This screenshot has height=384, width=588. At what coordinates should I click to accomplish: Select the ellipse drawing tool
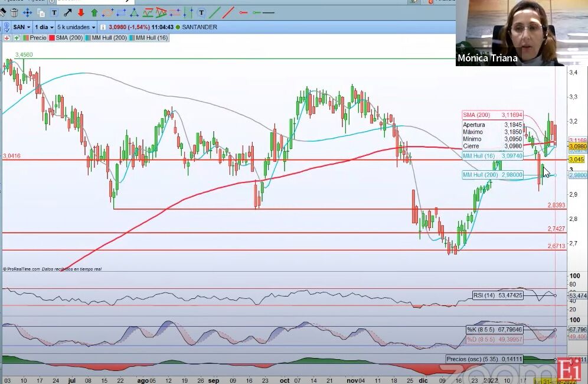coord(107,13)
